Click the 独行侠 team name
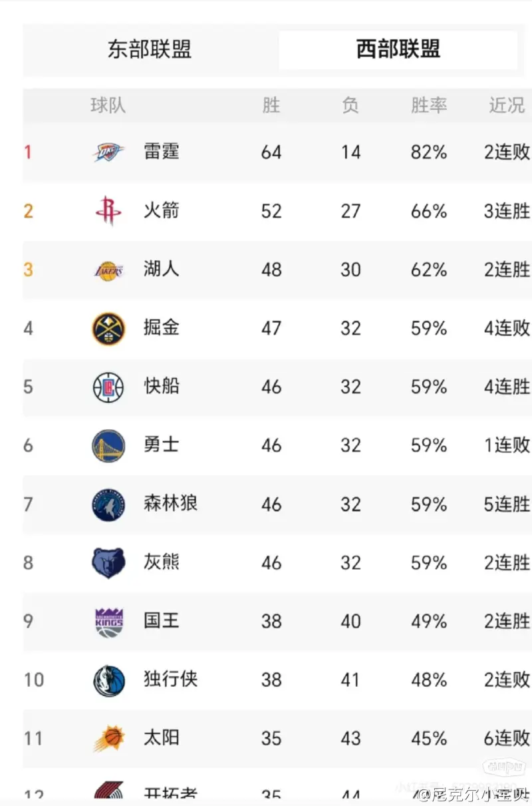Viewport: 532px width, 806px height. click(170, 680)
